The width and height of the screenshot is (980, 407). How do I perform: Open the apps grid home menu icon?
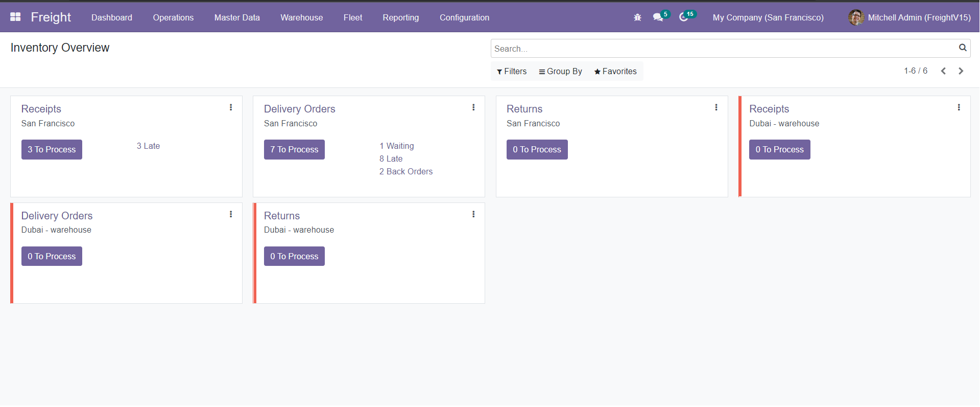click(x=15, y=17)
